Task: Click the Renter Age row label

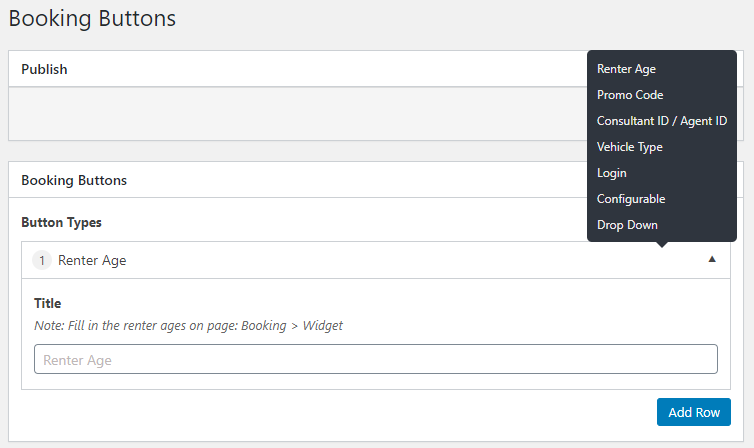Action: [x=92, y=260]
